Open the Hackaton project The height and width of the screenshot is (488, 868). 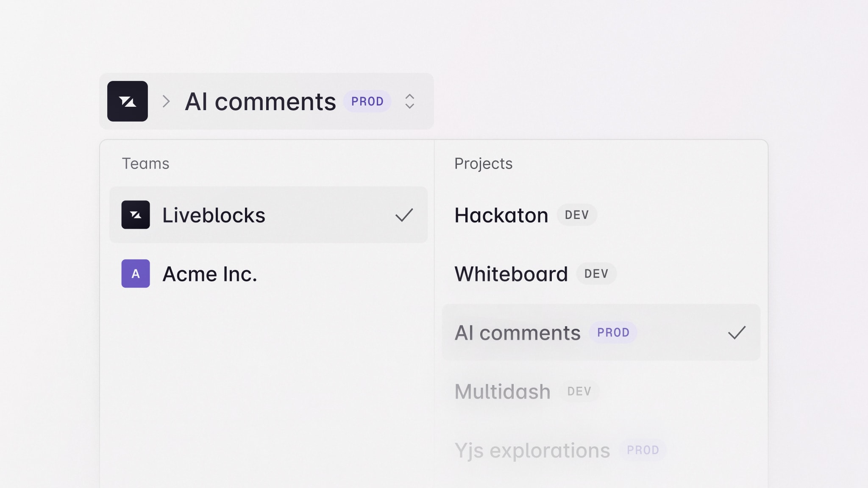click(x=501, y=215)
